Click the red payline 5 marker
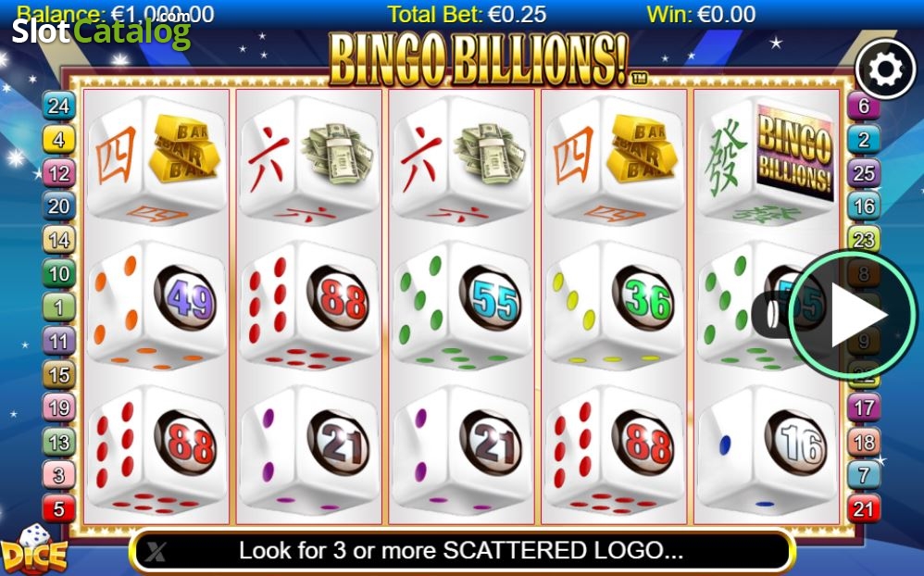The height and width of the screenshot is (576, 924). point(59,508)
